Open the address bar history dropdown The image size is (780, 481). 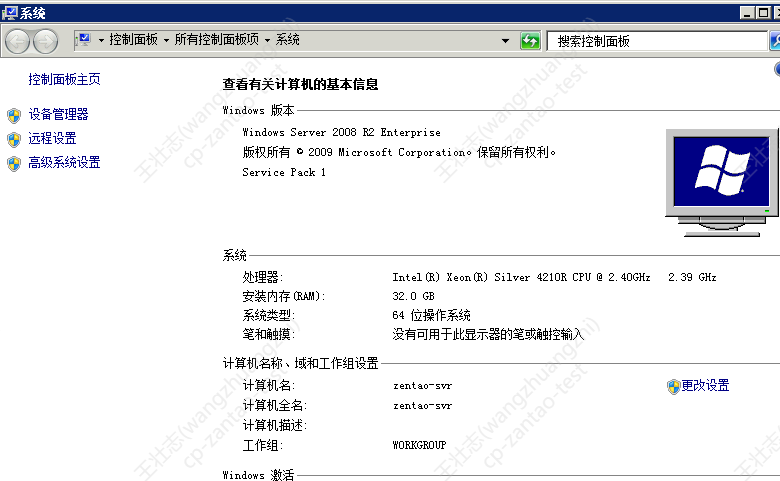(x=505, y=41)
